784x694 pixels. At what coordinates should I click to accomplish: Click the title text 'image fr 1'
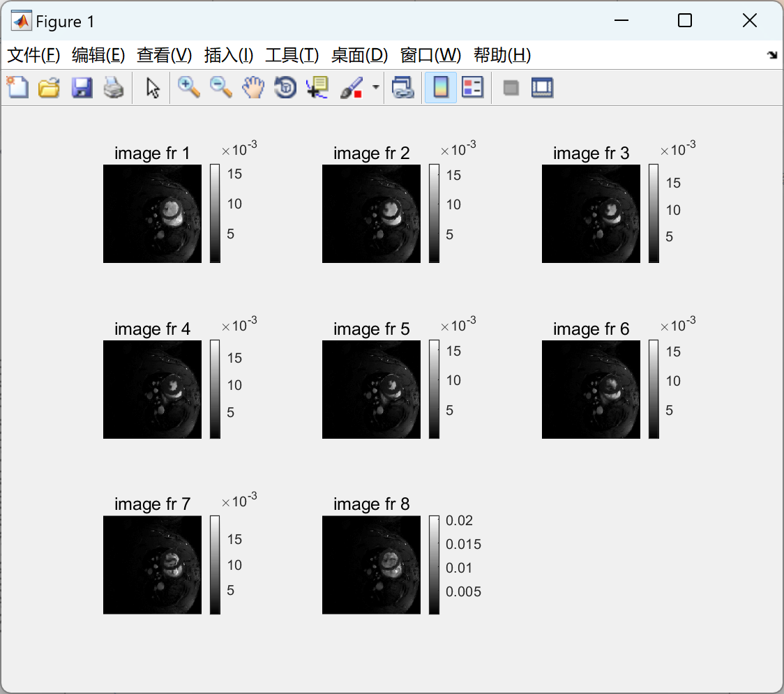[x=152, y=153]
